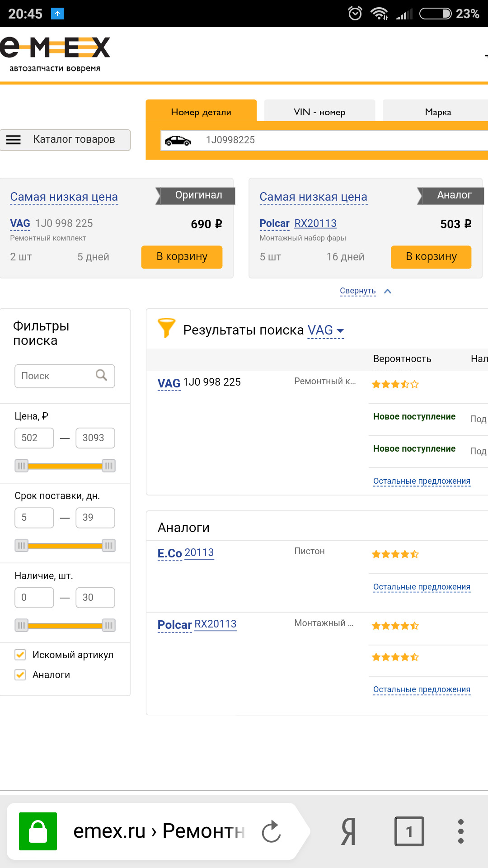Open browser tabs counter
Image resolution: width=488 pixels, height=868 pixels.
409,831
